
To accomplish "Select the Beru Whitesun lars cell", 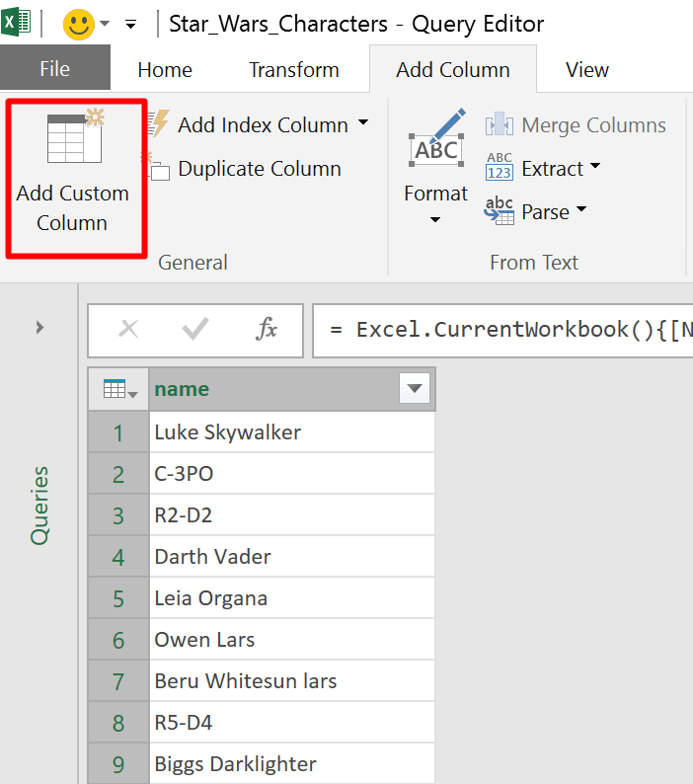I will [x=292, y=681].
